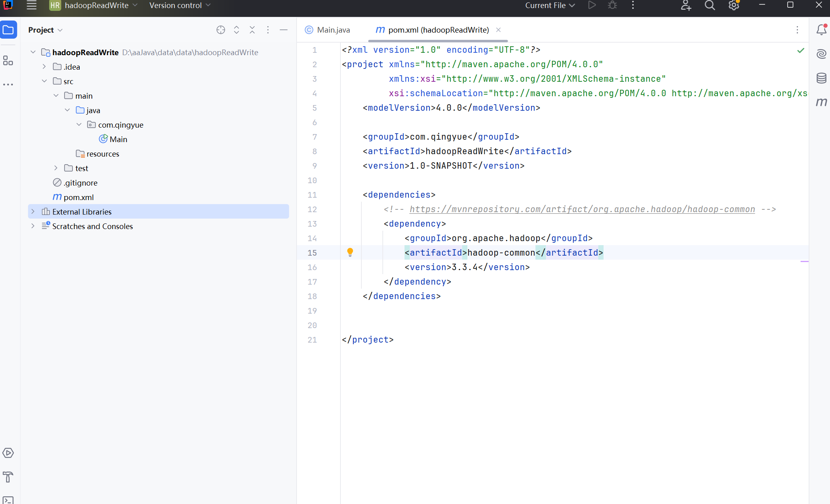Open the Structure tool window icon
The width and height of the screenshot is (830, 504).
[8, 61]
